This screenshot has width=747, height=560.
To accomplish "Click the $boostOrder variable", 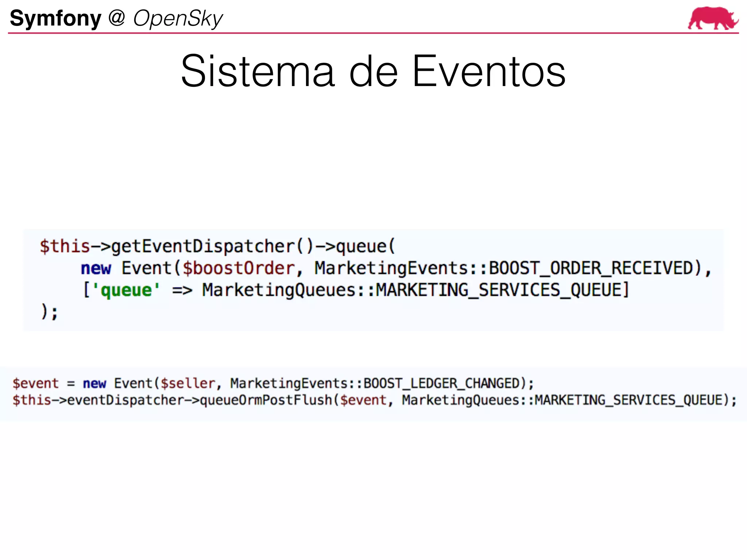I will click(x=239, y=269).
